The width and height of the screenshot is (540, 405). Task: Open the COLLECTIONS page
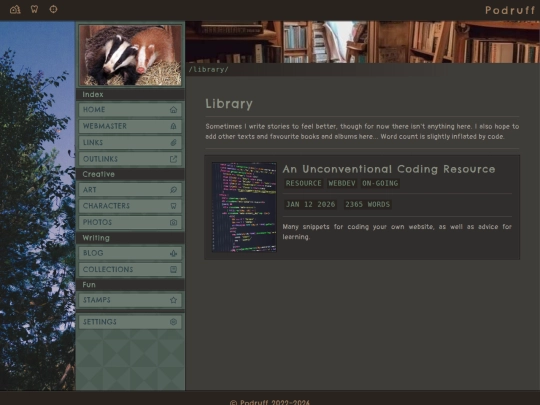[130, 269]
